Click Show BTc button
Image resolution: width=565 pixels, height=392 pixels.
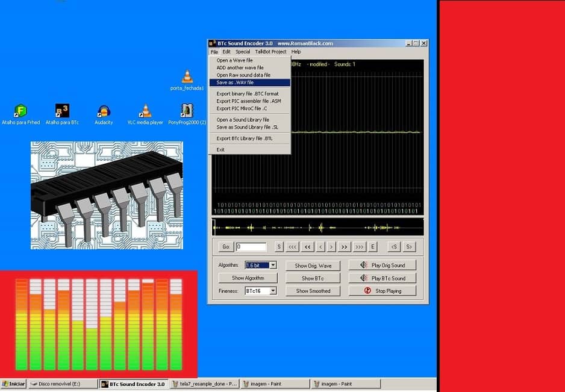[x=313, y=278]
